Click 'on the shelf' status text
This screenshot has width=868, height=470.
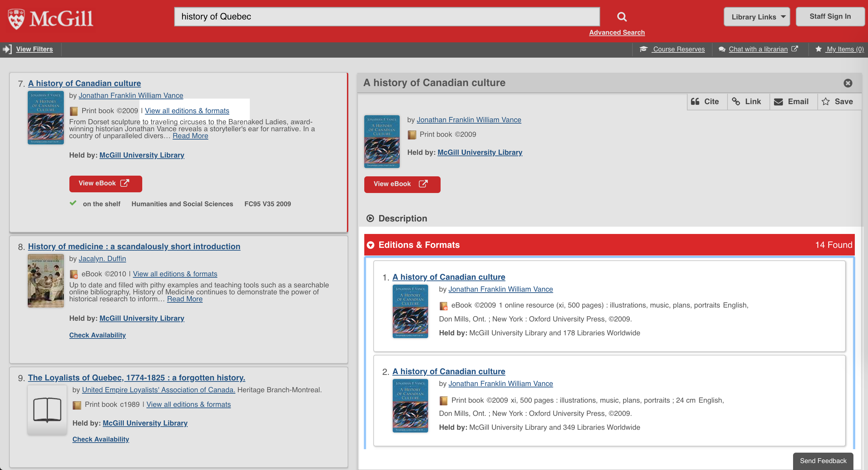102,204
